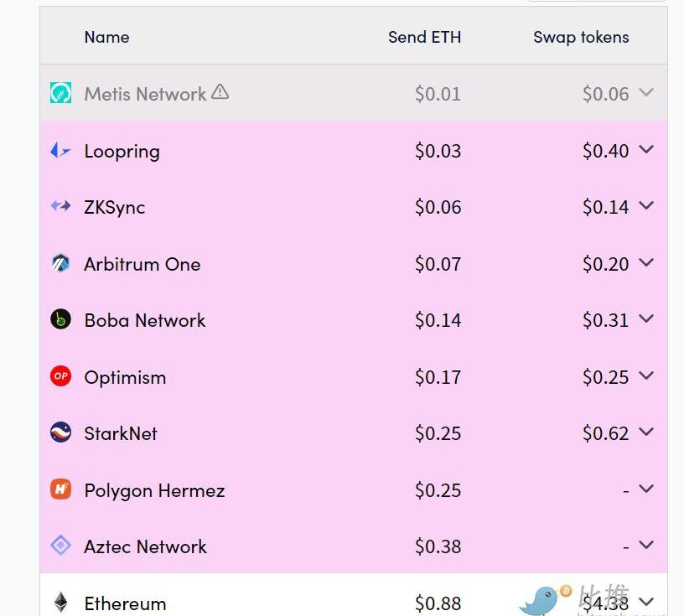Viewport: 684px width, 616px height.
Task: Click the StarkNet logo icon
Action: click(x=60, y=432)
